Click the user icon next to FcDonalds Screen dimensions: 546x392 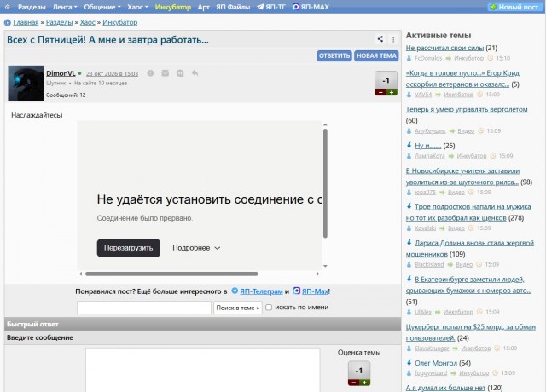pos(409,58)
